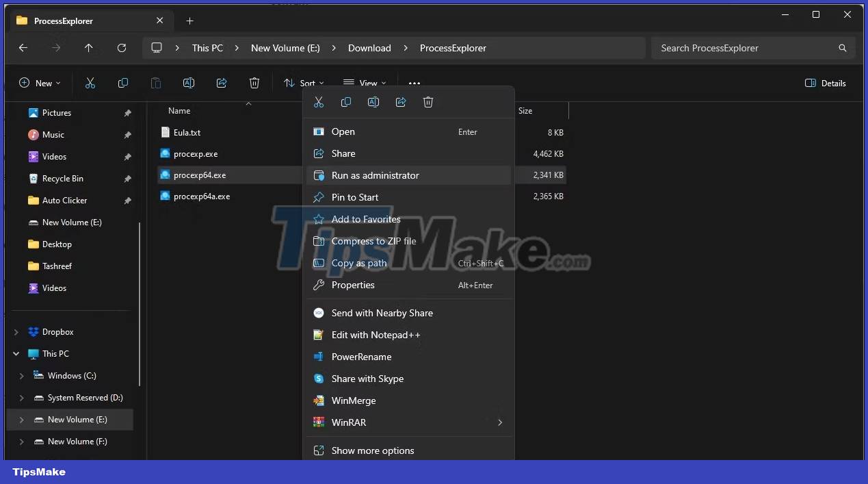Viewport: 868px width, 484px height.
Task: Click the Share icon in the toolbar
Action: tap(222, 83)
